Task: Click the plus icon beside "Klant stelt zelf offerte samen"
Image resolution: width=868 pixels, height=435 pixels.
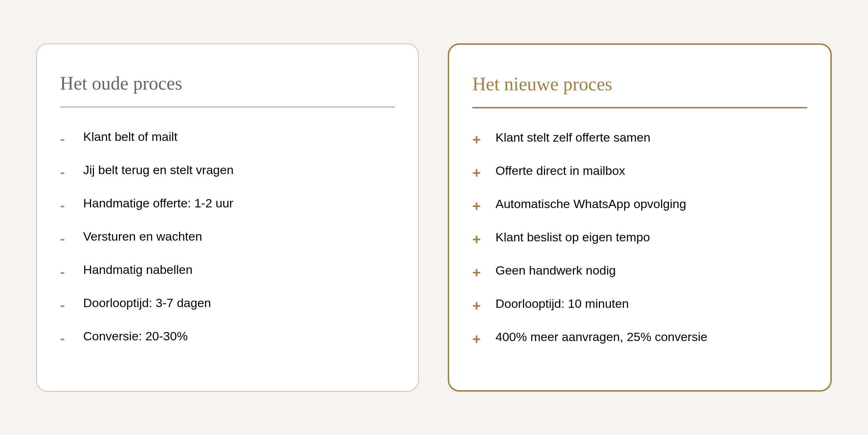Action: coord(476,139)
